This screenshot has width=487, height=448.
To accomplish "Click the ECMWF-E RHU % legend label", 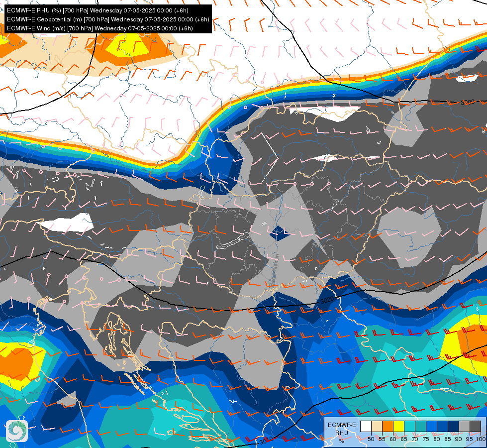I will [x=342, y=433].
